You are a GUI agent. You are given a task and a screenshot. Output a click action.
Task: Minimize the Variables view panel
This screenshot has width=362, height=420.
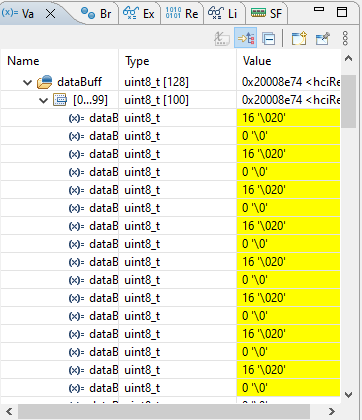(319, 9)
